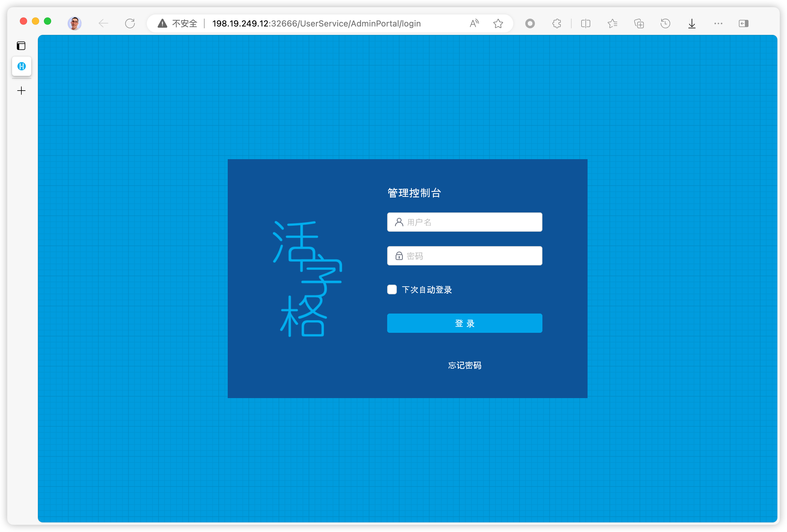Open the Favorites list icon
This screenshot has height=532, width=787.
tap(612, 23)
